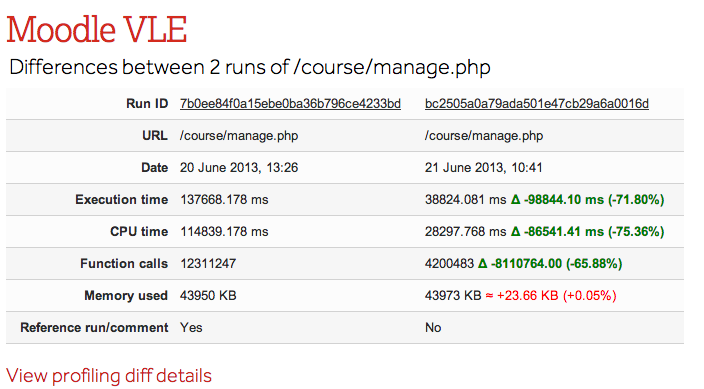This screenshot has width=704, height=389.
Task: Select execution time '137668.178 ms'
Action: pyautogui.click(x=224, y=199)
